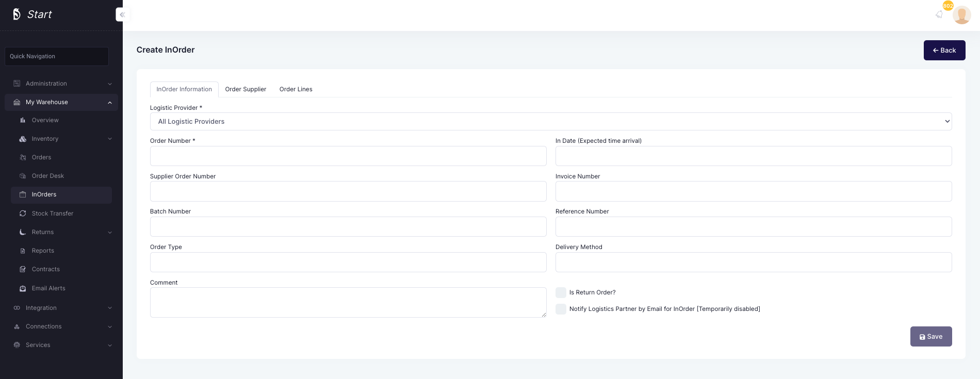Click the Quick Navigation search box
This screenshot has height=379, width=980.
(x=57, y=56)
